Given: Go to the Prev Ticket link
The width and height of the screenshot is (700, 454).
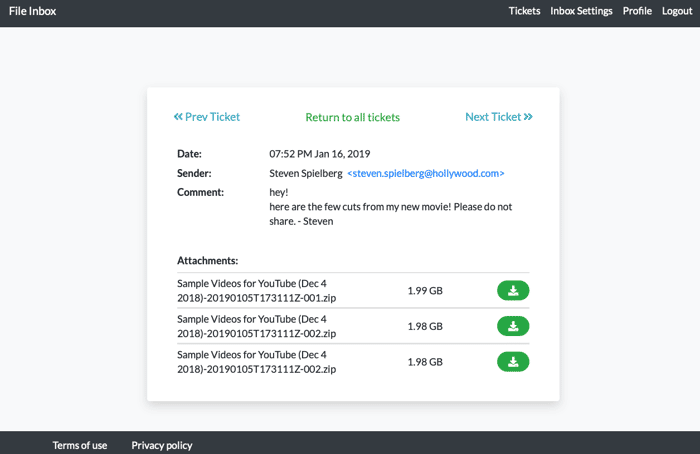Looking at the screenshot, I should (x=207, y=117).
